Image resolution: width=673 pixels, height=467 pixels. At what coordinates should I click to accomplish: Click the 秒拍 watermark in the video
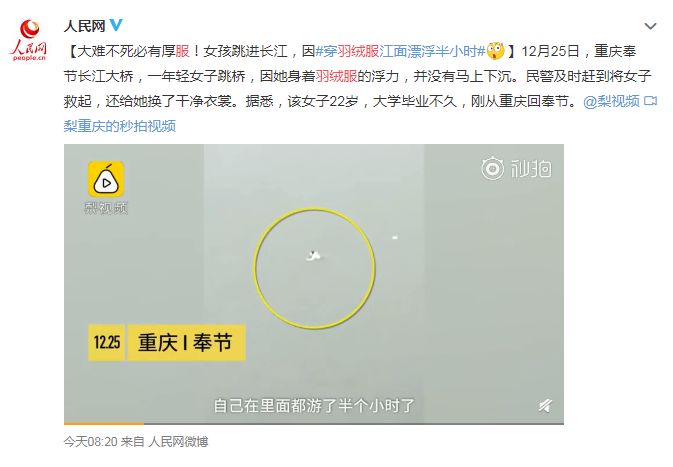(x=516, y=168)
